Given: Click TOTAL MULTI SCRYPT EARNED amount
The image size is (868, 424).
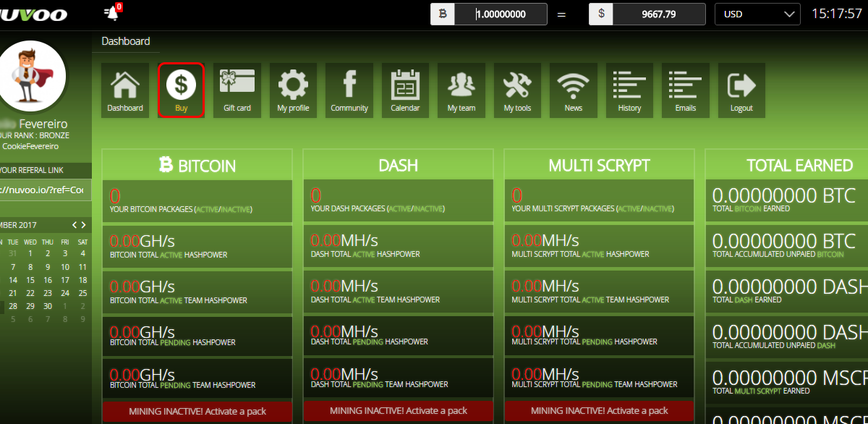Looking at the screenshot, I should [790, 377].
